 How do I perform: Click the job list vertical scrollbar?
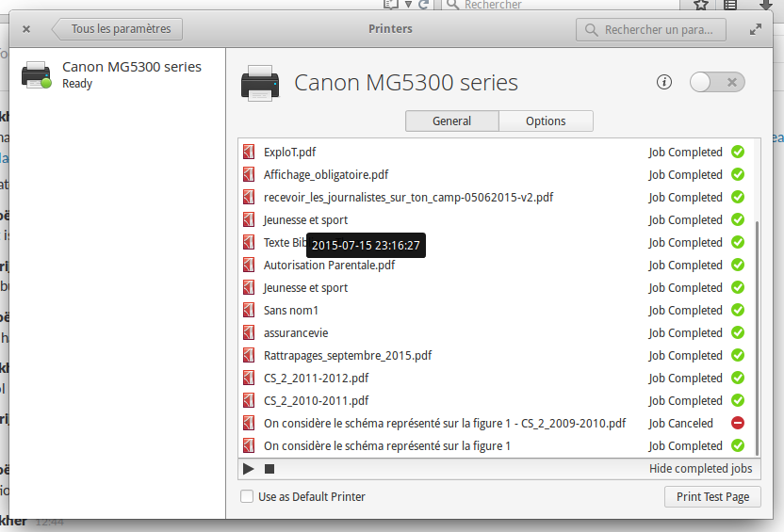point(757,338)
